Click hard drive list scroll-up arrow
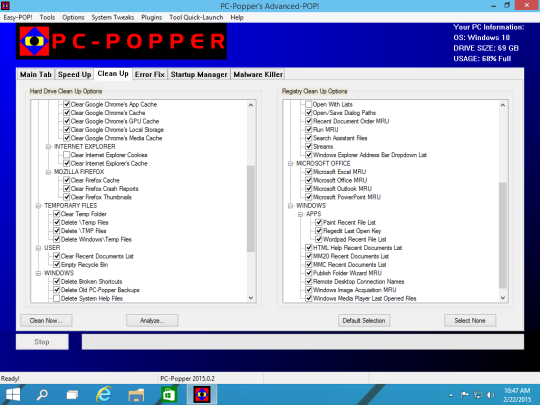Viewport: 540px width, 405px height. pyautogui.click(x=251, y=105)
